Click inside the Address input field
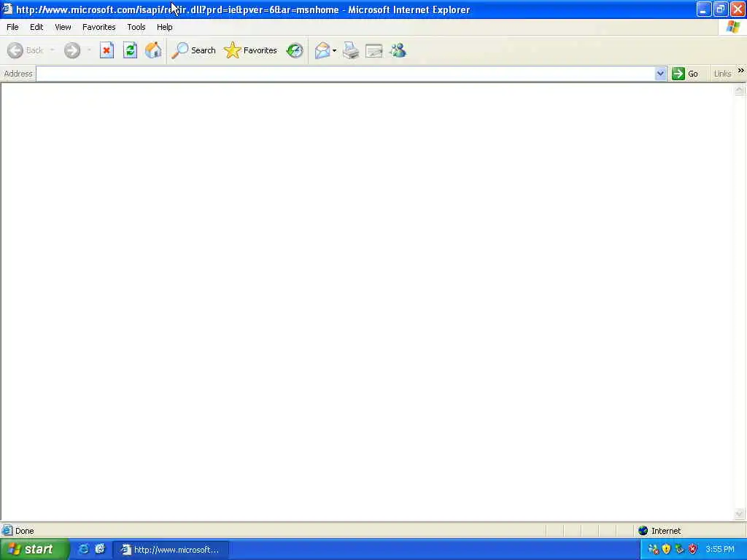Screen dimensions: 747x560 [x=345, y=74]
